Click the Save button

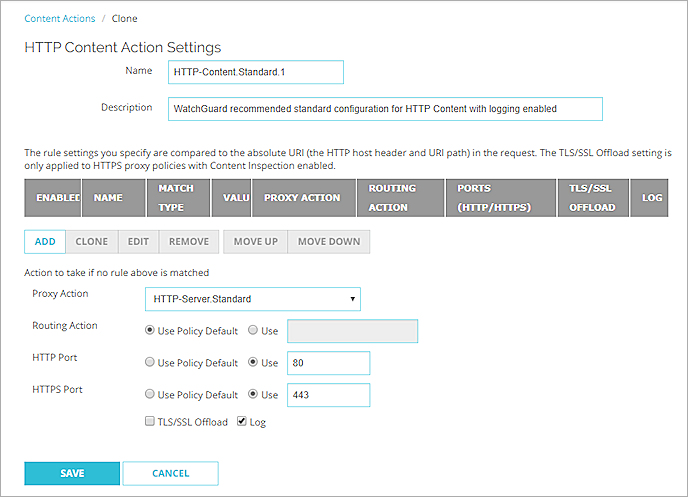[x=72, y=473]
